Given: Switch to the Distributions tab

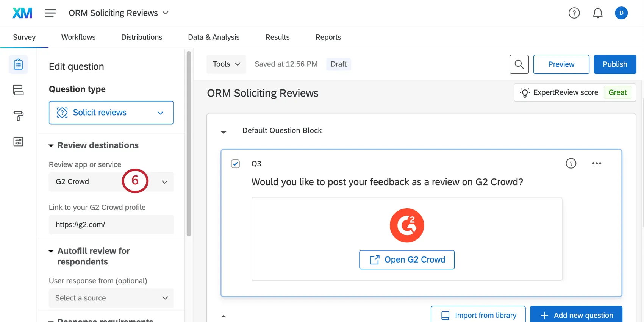Looking at the screenshot, I should (142, 37).
